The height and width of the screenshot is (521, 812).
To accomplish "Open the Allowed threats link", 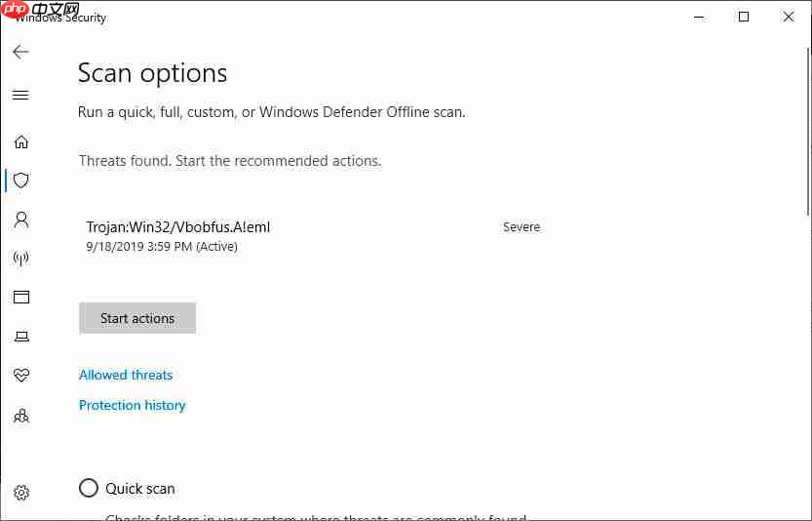I will (126, 375).
